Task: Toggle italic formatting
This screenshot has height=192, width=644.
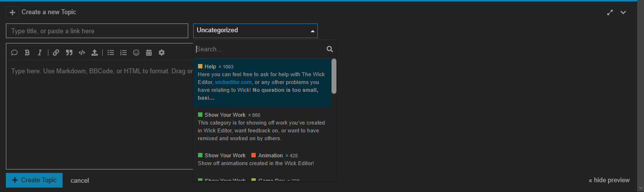Action: [40, 52]
